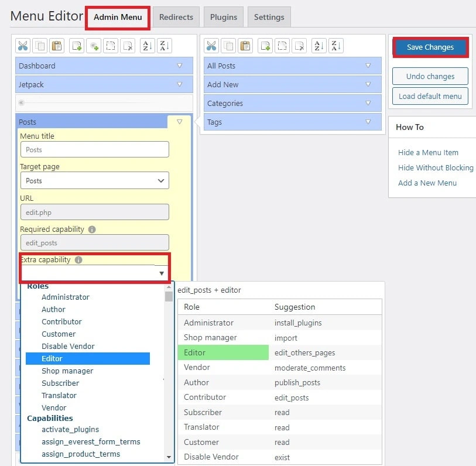Click the Undo changes button
476x466 pixels.
click(430, 77)
